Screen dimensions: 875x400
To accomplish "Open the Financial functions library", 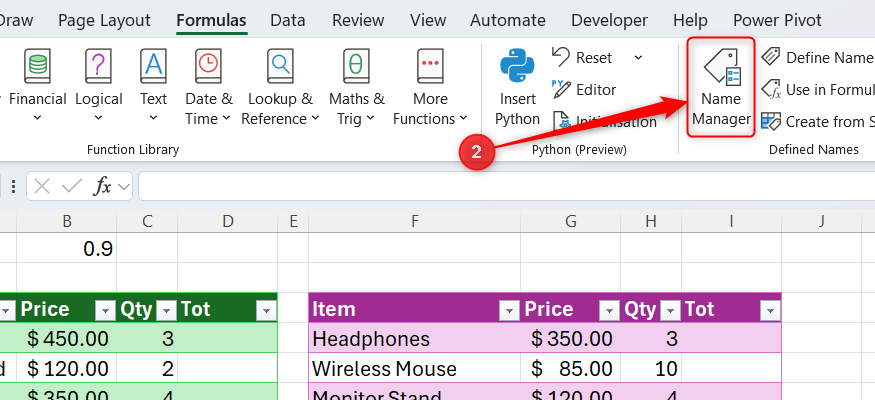I will pos(38,86).
